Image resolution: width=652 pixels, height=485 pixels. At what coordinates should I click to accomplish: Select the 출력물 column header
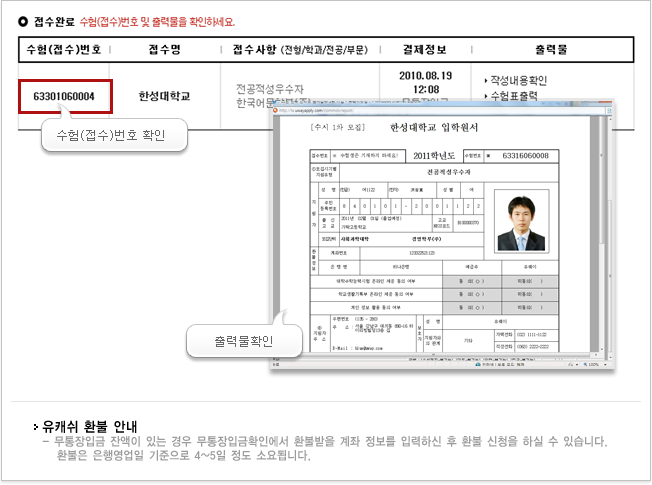551,49
